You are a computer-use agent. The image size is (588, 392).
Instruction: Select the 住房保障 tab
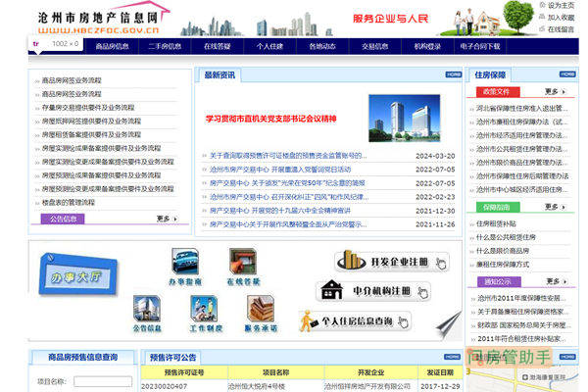point(490,75)
